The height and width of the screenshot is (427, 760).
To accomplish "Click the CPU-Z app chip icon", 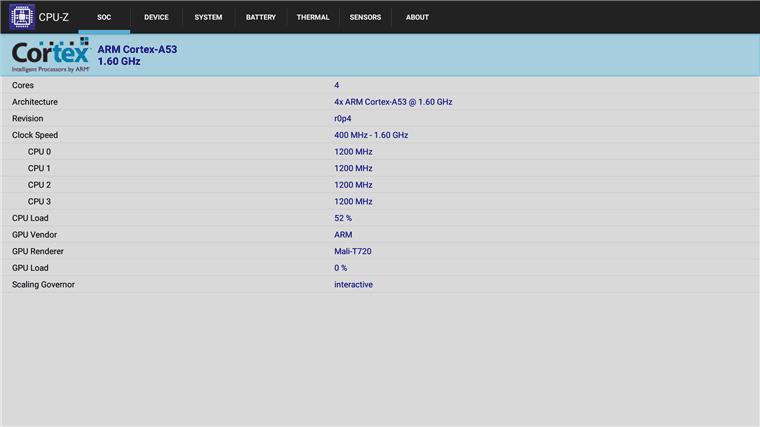I will [22, 17].
